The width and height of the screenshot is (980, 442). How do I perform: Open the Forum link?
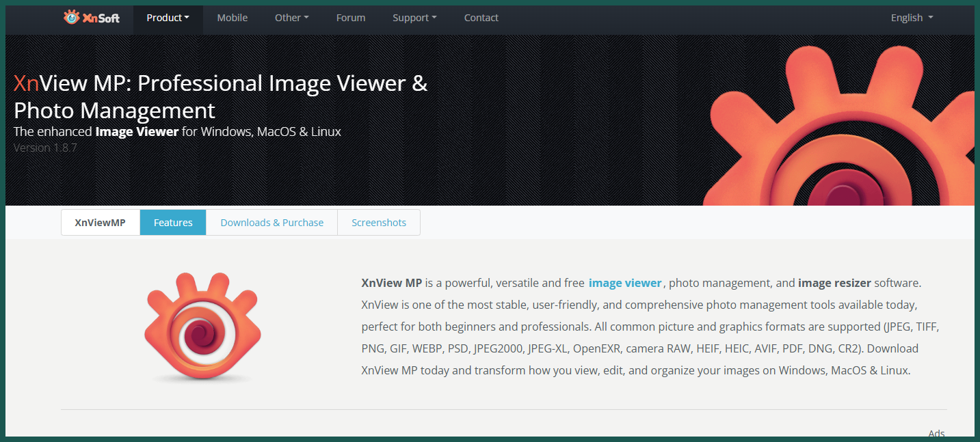pos(351,18)
